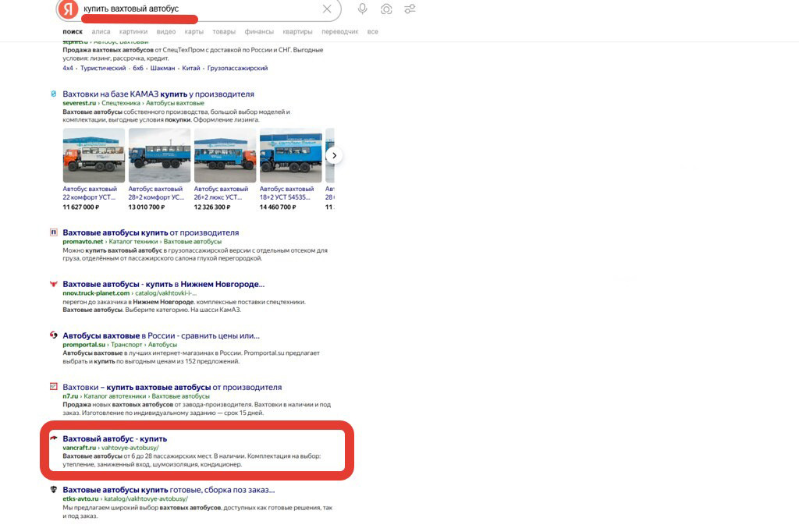Open the Шакман sitelink
799x532 pixels.
162,68
